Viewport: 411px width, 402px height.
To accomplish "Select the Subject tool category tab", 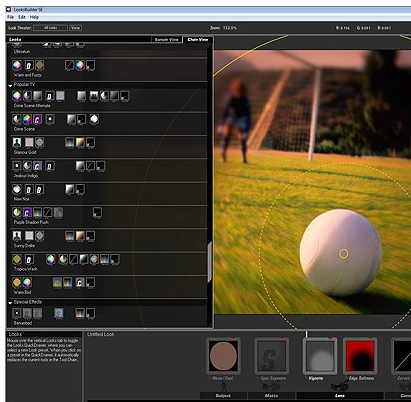I will (223, 396).
